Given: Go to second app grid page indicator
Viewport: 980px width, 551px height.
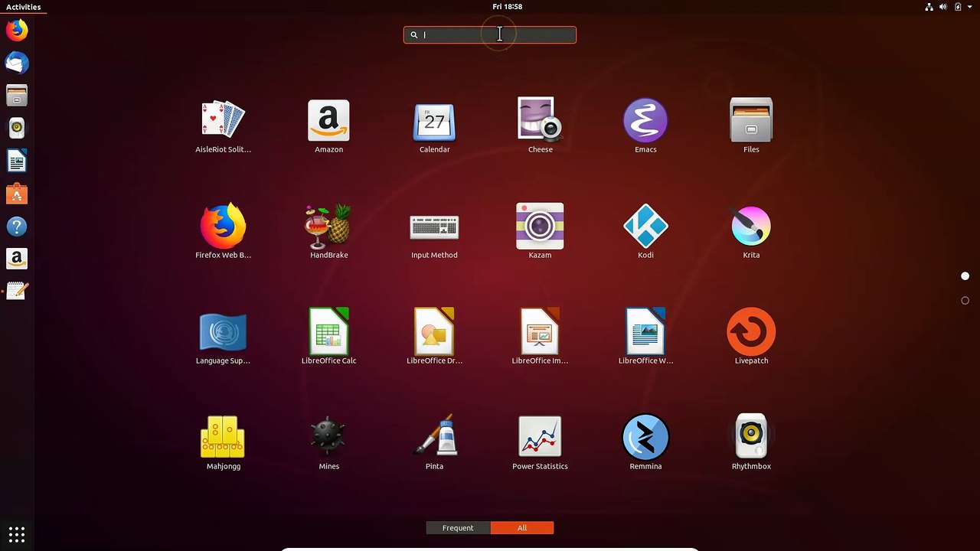Looking at the screenshot, I should tap(965, 300).
